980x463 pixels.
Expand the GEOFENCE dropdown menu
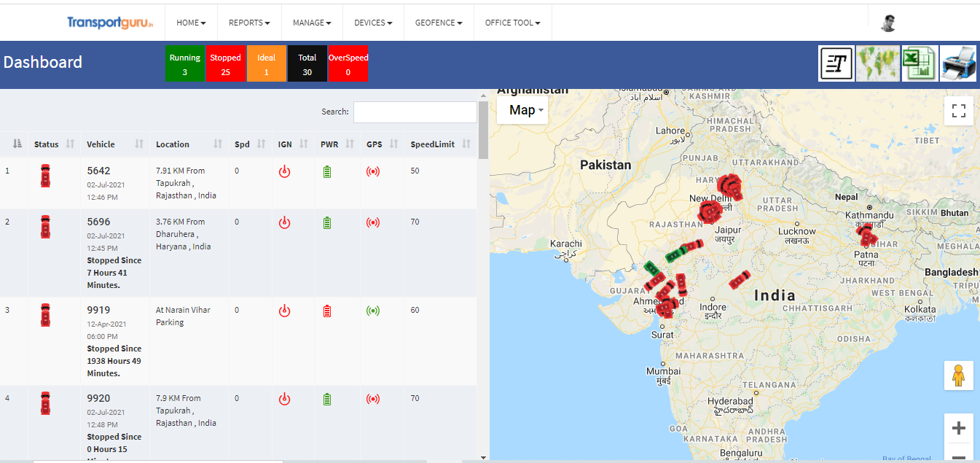coord(439,23)
